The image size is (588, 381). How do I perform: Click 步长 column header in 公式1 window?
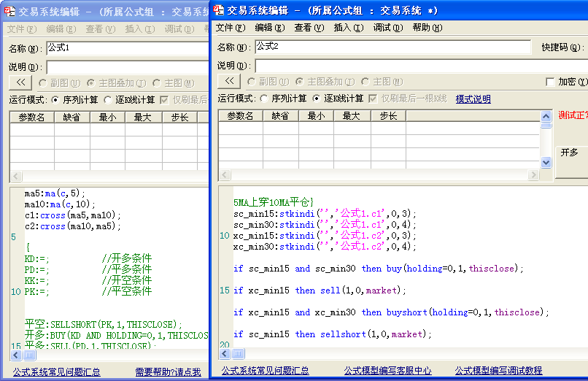[179, 118]
